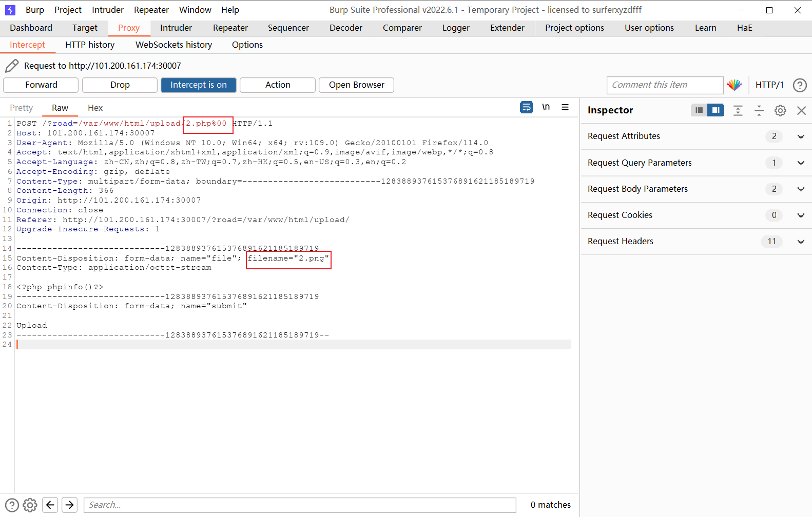Go to previous search match arrow
The width and height of the screenshot is (812, 517).
click(x=50, y=505)
